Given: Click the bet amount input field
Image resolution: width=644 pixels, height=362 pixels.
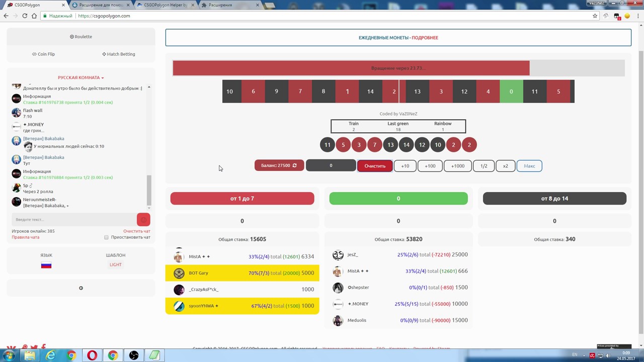Looking at the screenshot, I should (x=331, y=165).
